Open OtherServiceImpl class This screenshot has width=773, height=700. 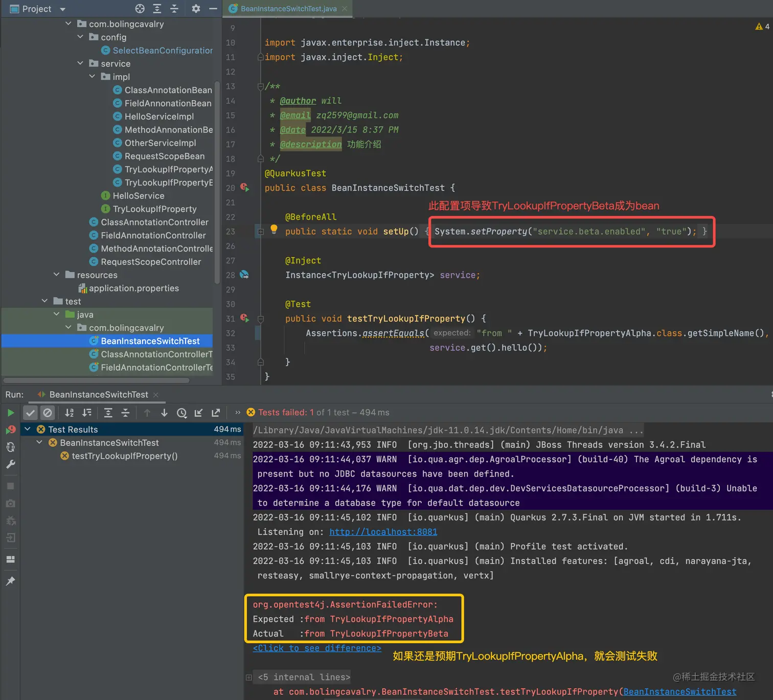point(154,143)
